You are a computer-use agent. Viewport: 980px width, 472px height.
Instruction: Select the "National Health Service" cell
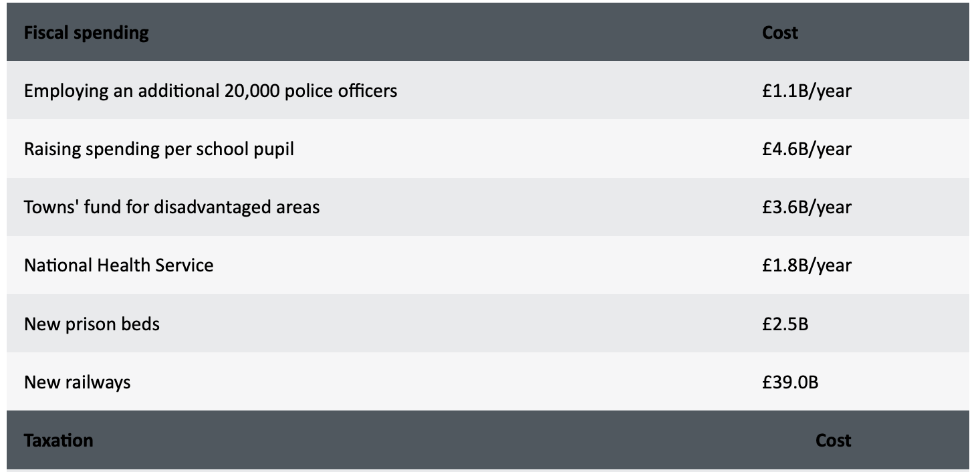(119, 265)
